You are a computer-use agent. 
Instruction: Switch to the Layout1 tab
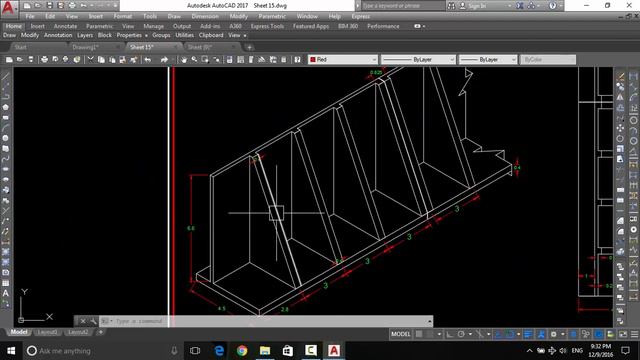coord(47,332)
